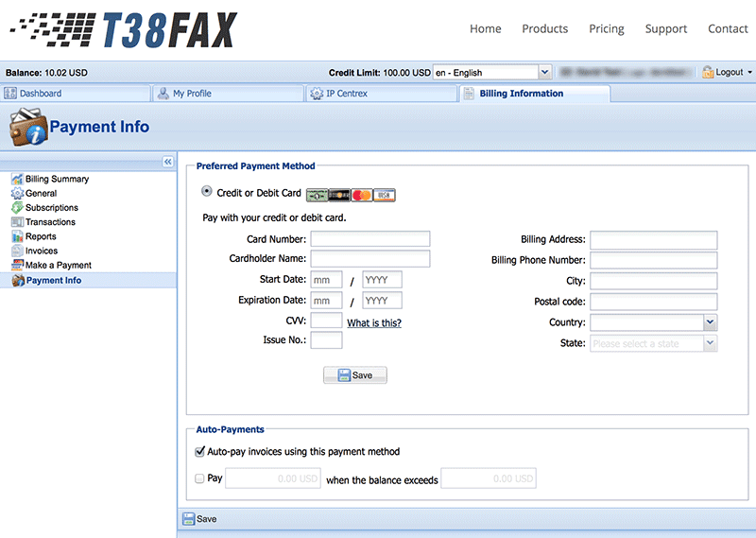Open Transactions in sidebar
The width and height of the screenshot is (756, 538).
tap(50, 222)
